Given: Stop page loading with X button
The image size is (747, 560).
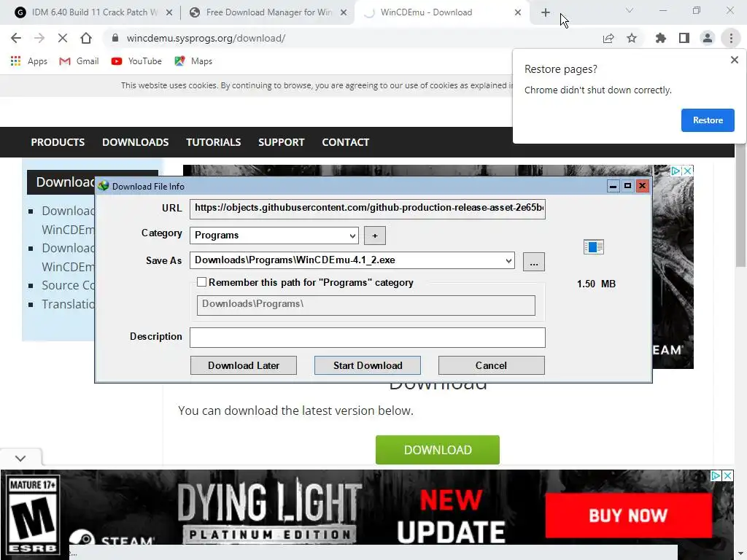Looking at the screenshot, I should point(63,38).
